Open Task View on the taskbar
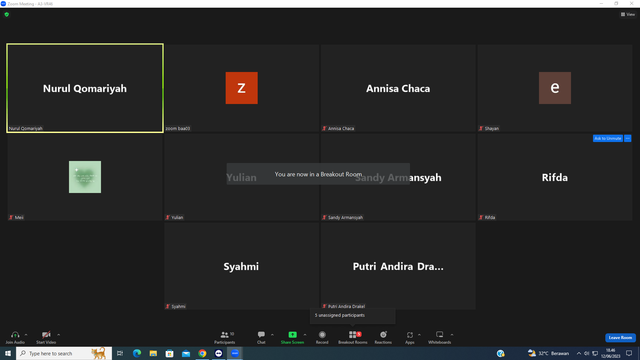The width and height of the screenshot is (640, 360). click(x=120, y=353)
